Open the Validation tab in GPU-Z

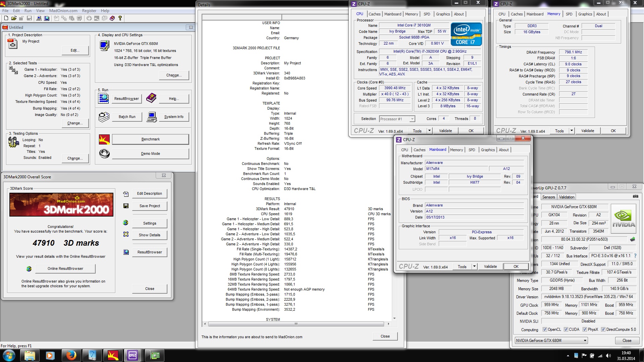click(567, 197)
